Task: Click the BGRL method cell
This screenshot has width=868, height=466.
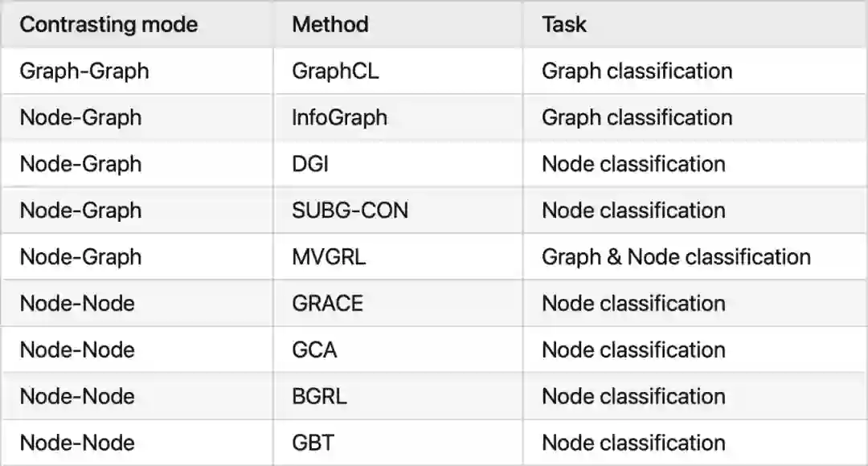Action: [x=319, y=397]
